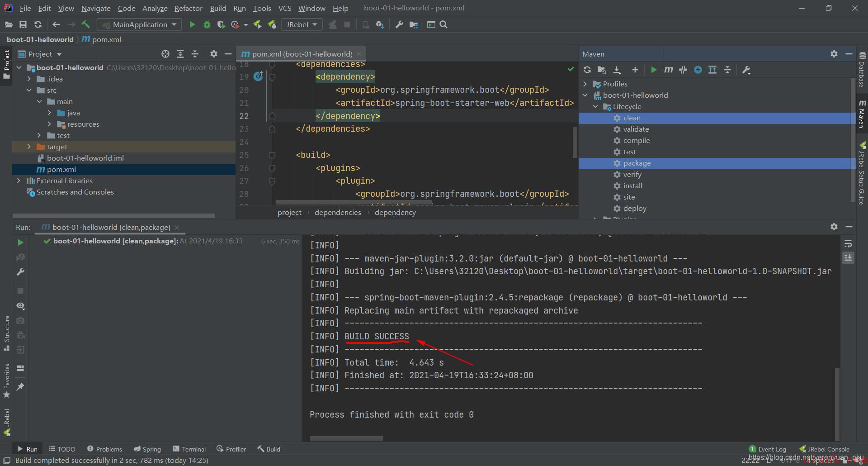The height and width of the screenshot is (466, 868).
Task: Expand the .idea folder
Action: (x=29, y=79)
